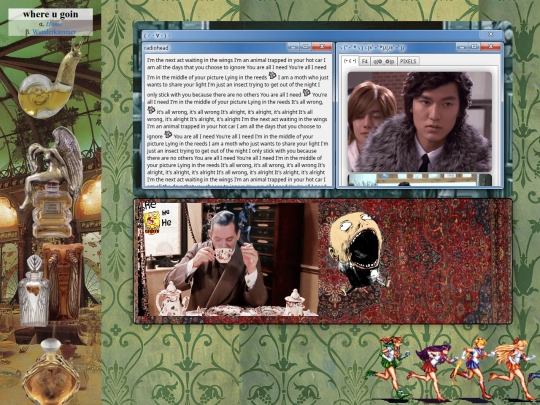
Task: Select the q|Φ_Φ|p emoticon tab
Action: tap(384, 61)
